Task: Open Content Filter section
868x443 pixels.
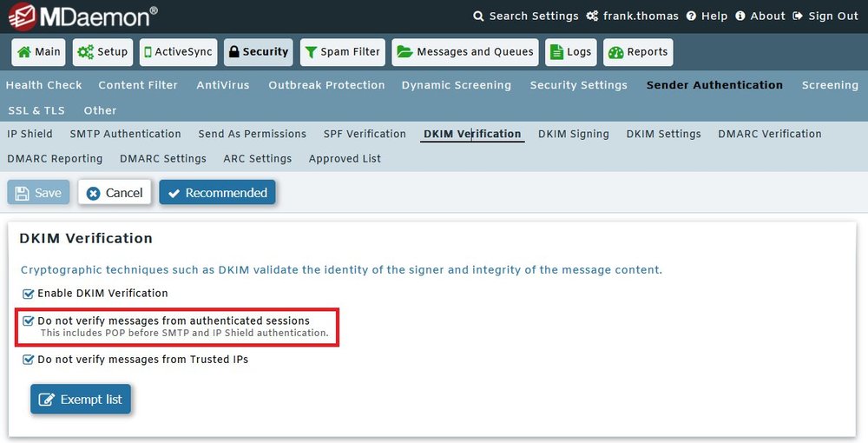Action: 138,85
